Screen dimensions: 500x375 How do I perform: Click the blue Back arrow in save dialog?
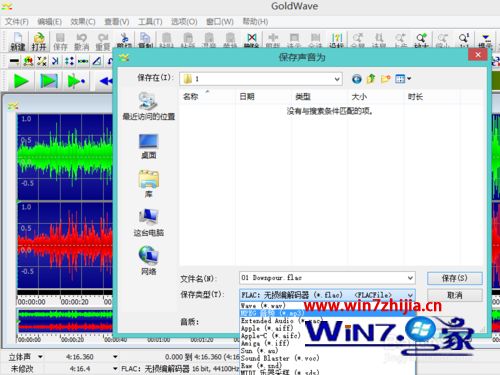tap(357, 79)
